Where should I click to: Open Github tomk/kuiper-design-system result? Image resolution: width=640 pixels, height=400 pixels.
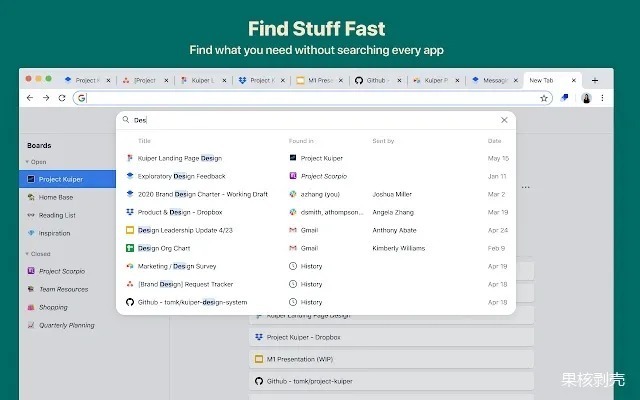click(316, 302)
